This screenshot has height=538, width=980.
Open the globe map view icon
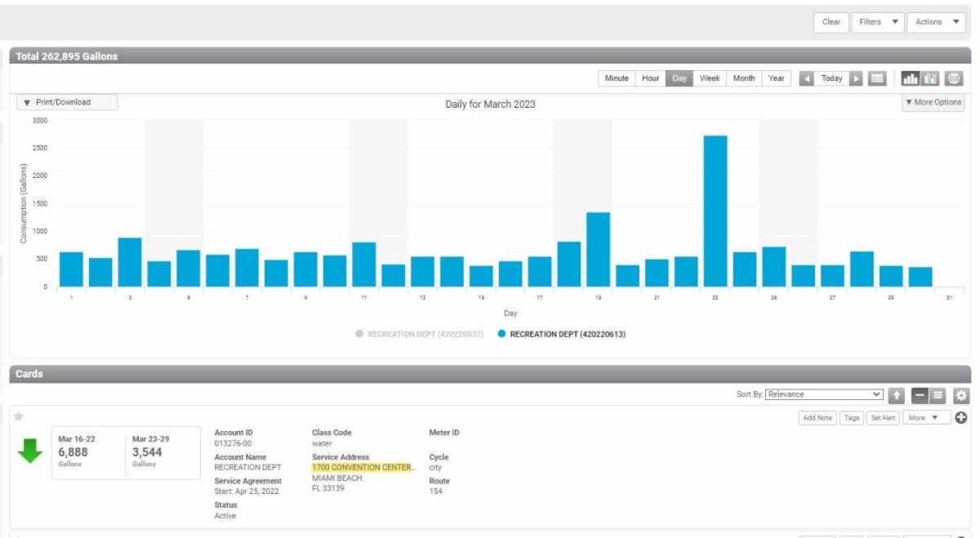pyautogui.click(x=953, y=78)
